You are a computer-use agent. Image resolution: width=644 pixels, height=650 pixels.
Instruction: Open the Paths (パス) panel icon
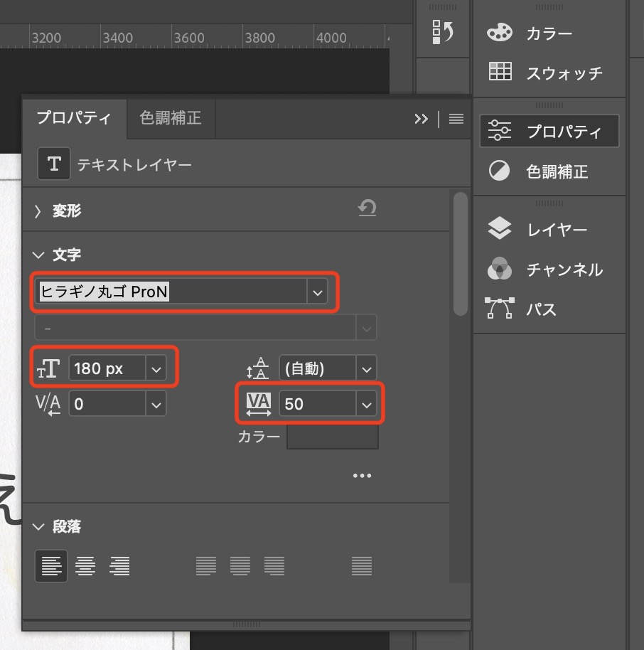click(x=500, y=309)
